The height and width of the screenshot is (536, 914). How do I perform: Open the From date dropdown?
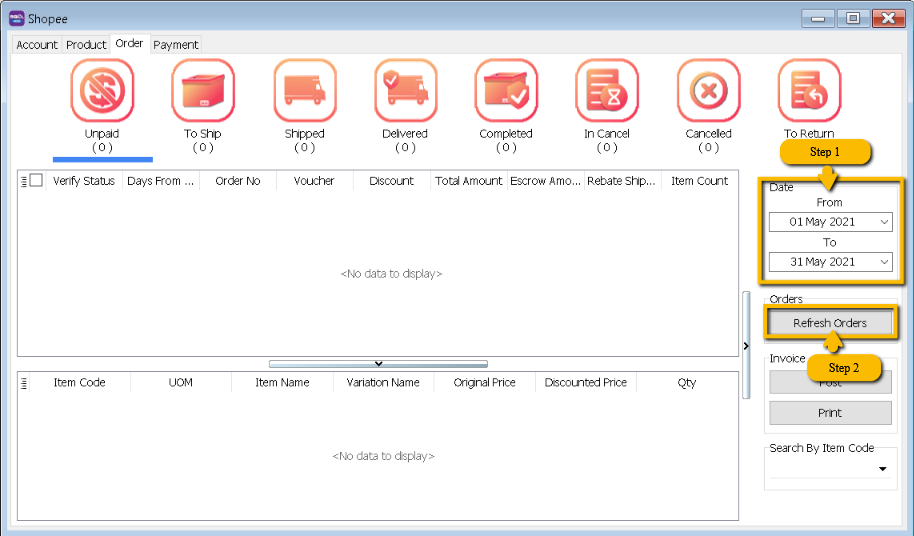884,222
